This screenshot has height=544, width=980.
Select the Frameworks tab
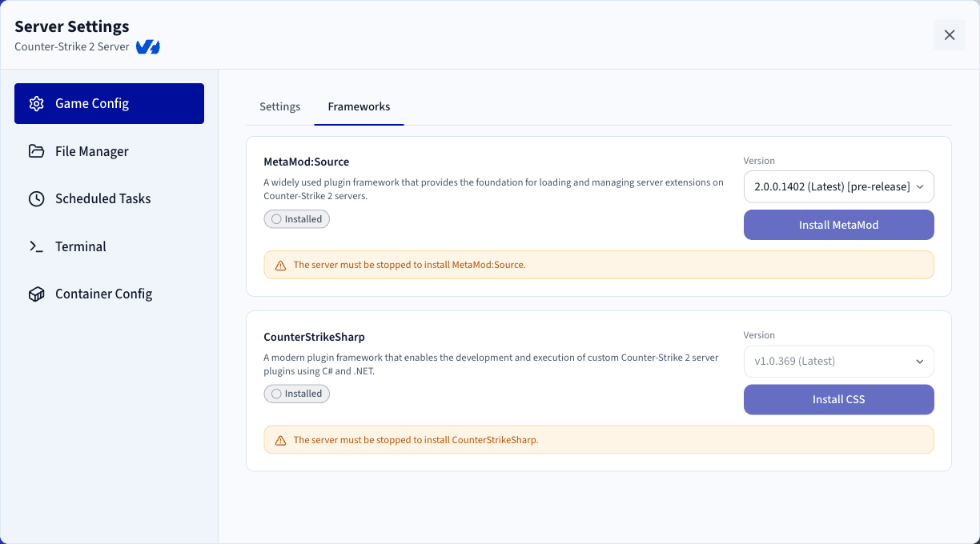(x=359, y=106)
